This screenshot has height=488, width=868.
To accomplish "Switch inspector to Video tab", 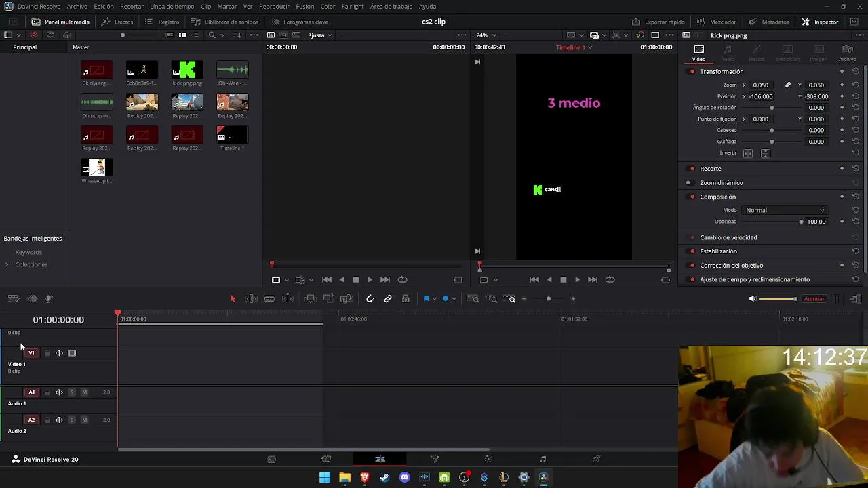I will (x=699, y=54).
